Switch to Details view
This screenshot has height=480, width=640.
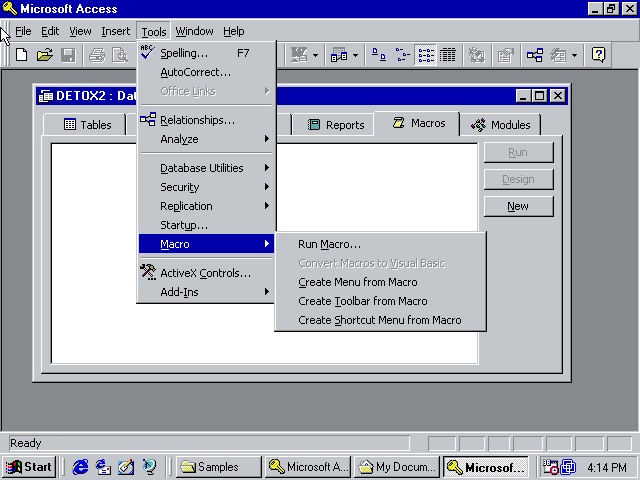(448, 55)
